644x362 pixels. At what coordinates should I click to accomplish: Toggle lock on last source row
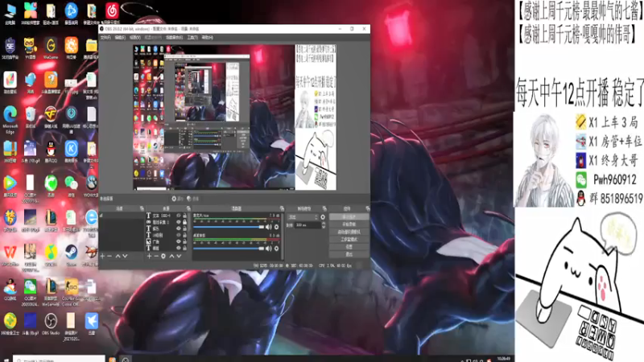(184, 249)
